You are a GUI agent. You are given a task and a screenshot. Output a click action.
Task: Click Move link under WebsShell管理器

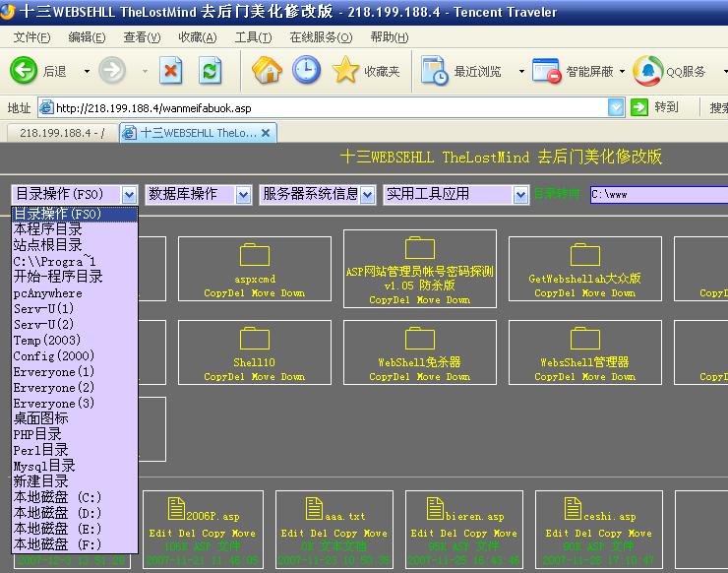[x=594, y=377]
